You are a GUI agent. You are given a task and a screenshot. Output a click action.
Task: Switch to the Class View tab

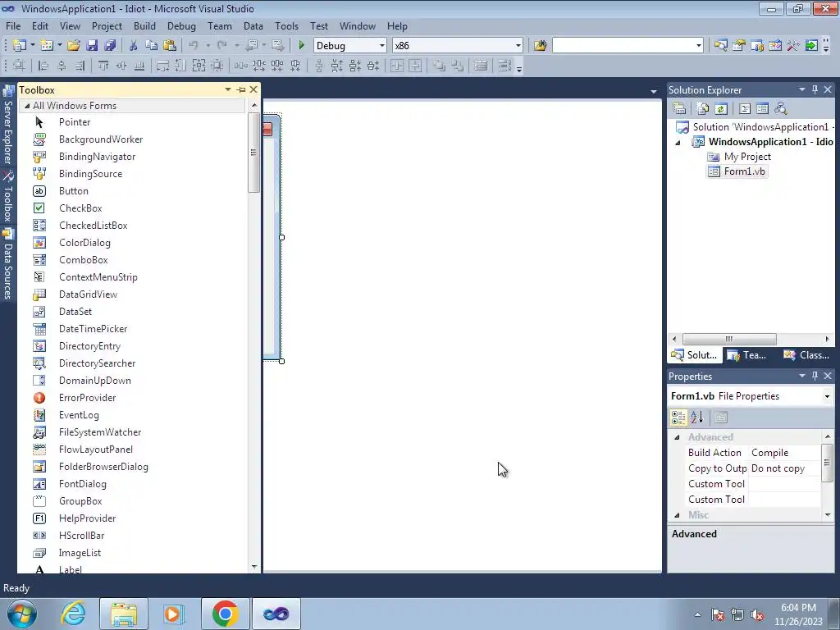806,355
